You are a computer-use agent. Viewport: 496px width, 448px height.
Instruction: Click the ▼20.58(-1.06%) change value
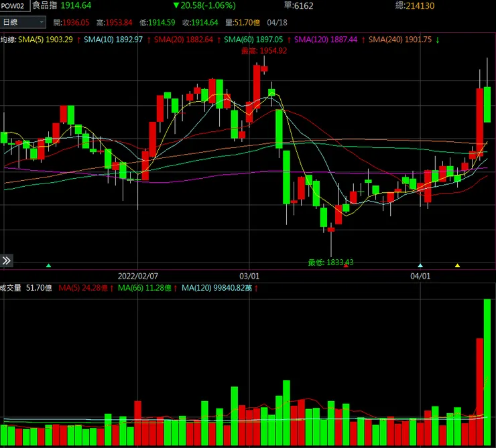point(204,5)
